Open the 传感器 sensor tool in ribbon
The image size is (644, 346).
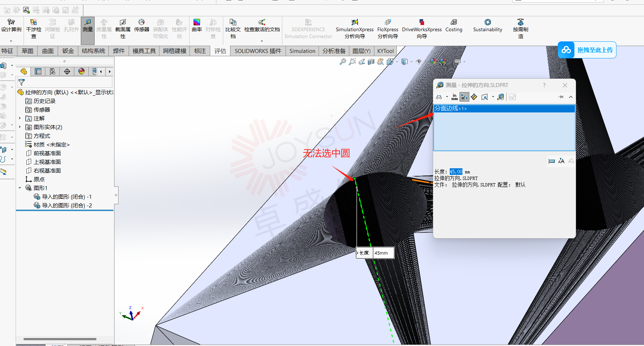pyautogui.click(x=141, y=26)
